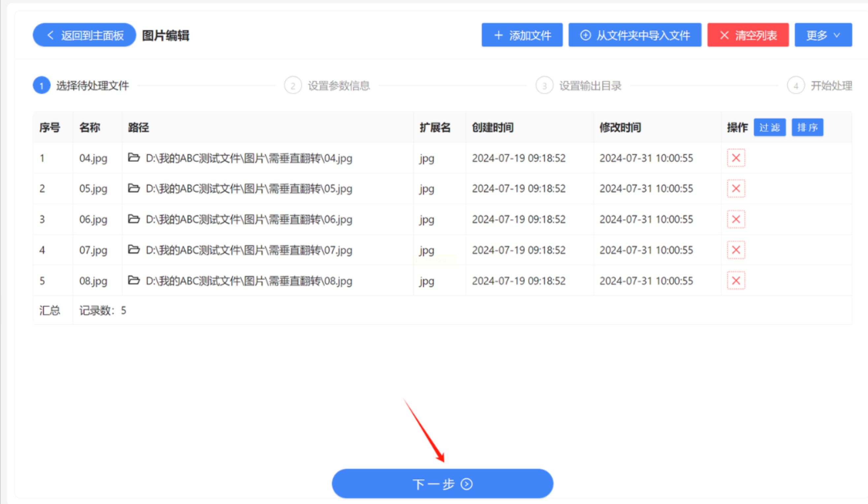868x504 pixels.
Task: Proceed with 下一步 button
Action: tap(442, 484)
